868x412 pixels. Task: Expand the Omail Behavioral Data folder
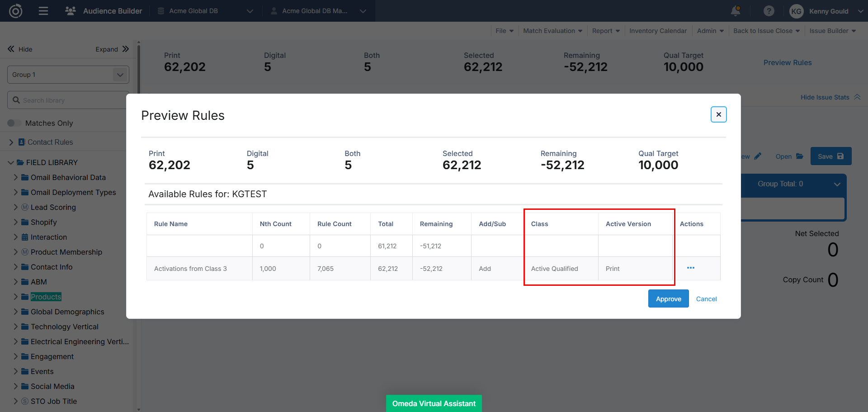(16, 177)
